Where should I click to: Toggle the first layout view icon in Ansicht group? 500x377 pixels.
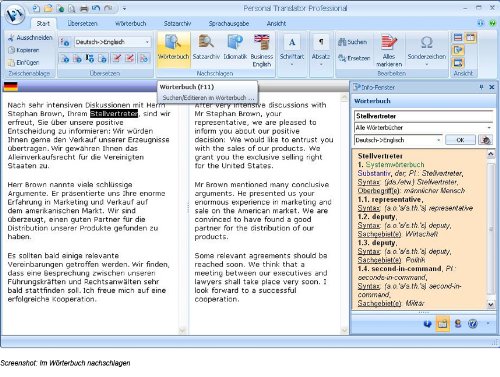click(x=458, y=37)
